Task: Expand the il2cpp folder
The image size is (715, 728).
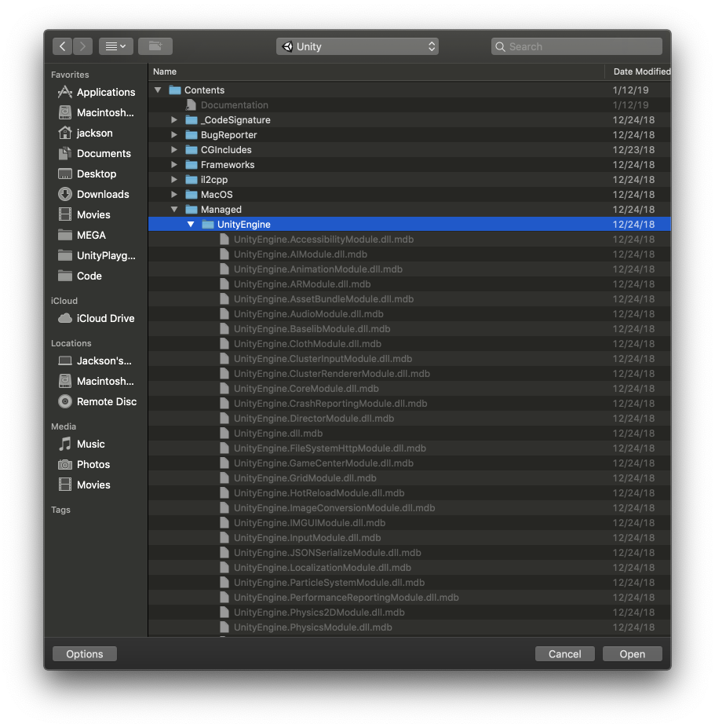Action: [x=174, y=179]
